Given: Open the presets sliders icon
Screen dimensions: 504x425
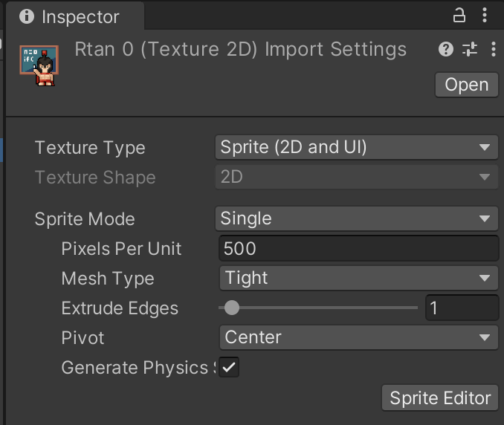Looking at the screenshot, I should (x=470, y=49).
